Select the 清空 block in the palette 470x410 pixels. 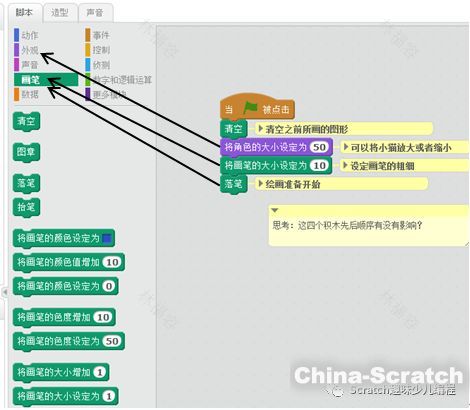pos(26,121)
